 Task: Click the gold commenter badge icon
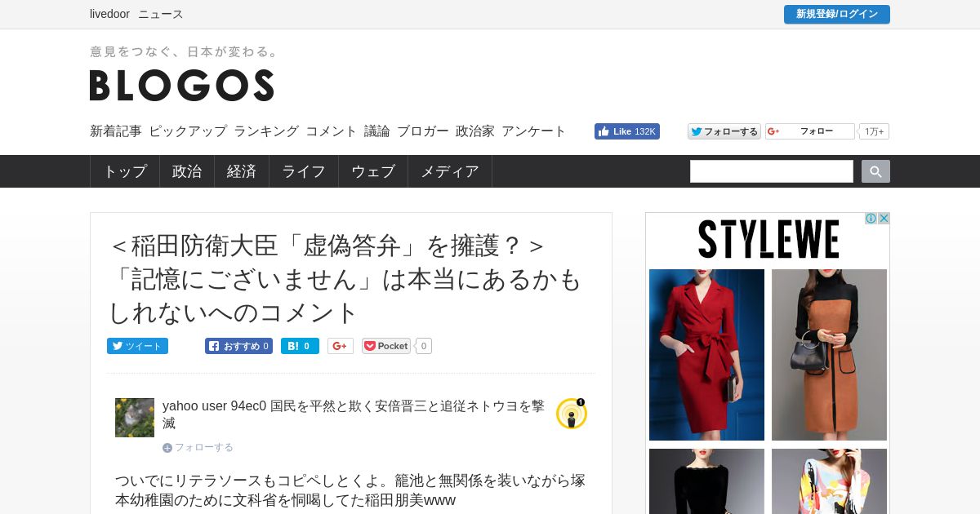(x=572, y=414)
